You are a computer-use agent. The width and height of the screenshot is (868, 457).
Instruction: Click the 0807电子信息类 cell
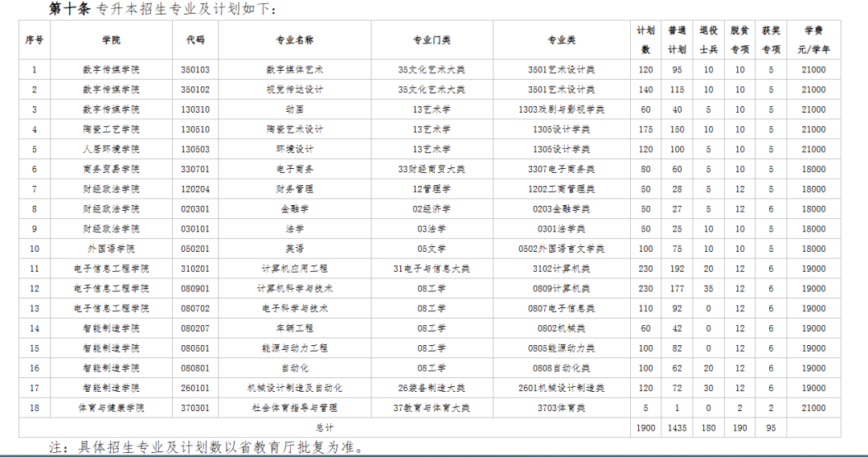click(561, 308)
